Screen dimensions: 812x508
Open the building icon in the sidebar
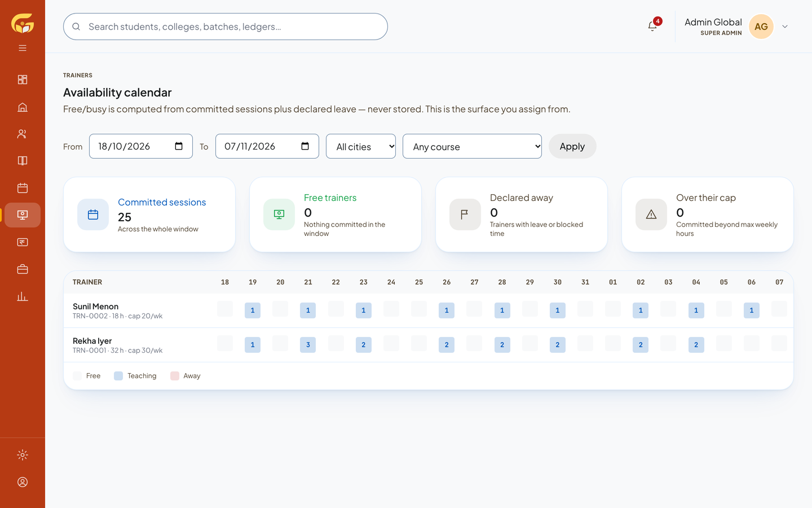coord(23,107)
